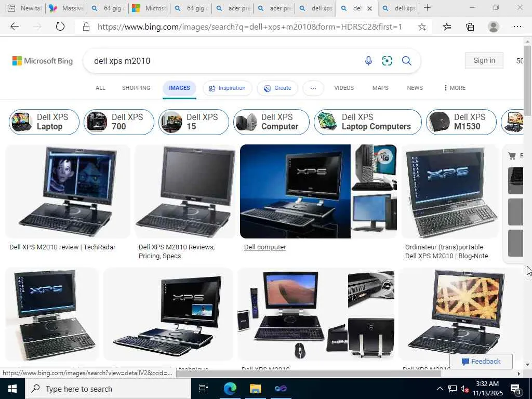This screenshot has width=532, height=399.
Task: Switch to last dell xps tab
Action: (x=398, y=8)
